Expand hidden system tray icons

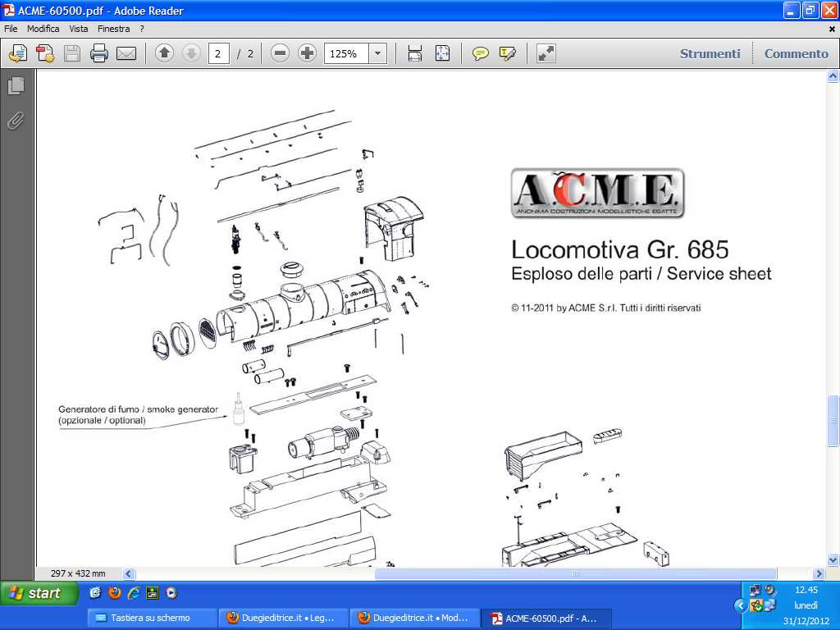pyautogui.click(x=740, y=605)
